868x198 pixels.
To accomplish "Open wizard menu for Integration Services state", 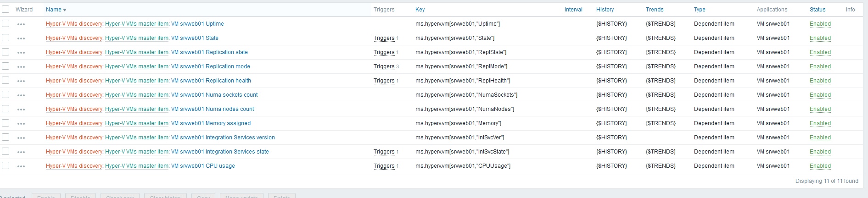I will tap(21, 152).
